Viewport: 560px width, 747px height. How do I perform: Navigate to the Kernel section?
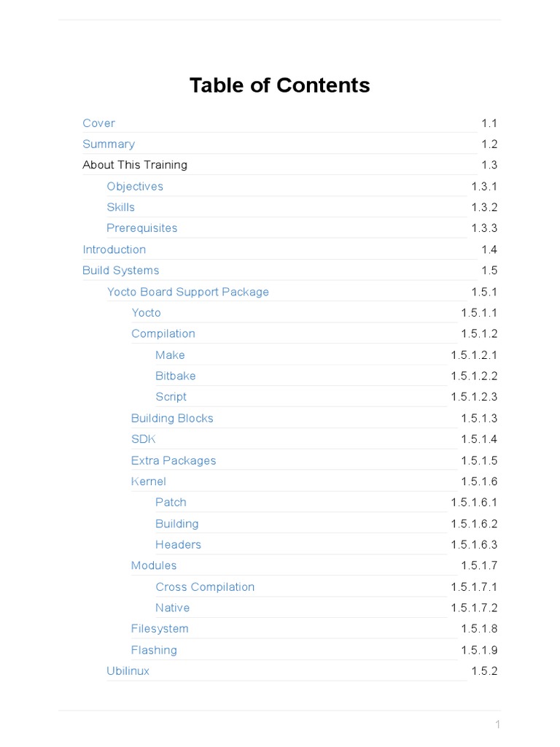tap(148, 481)
